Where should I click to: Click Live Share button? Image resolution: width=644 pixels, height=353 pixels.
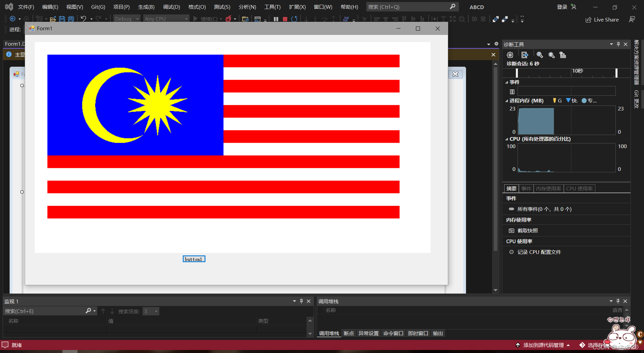[x=602, y=20]
